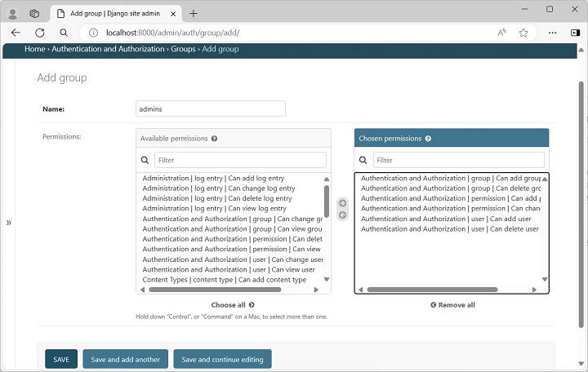
Task: Go back to the previous page
Action: pyautogui.click(x=16, y=33)
